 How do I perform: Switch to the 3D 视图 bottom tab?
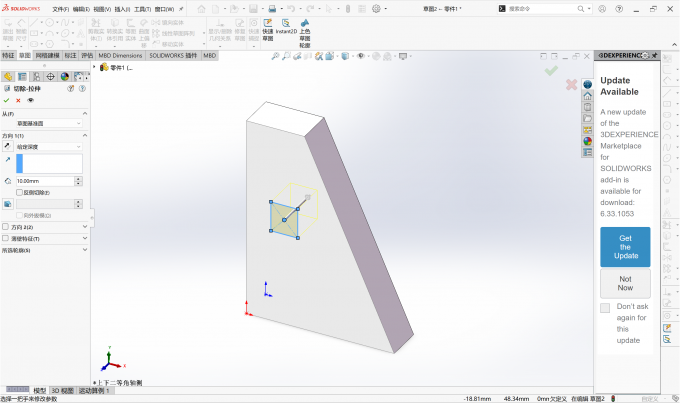[63, 391]
